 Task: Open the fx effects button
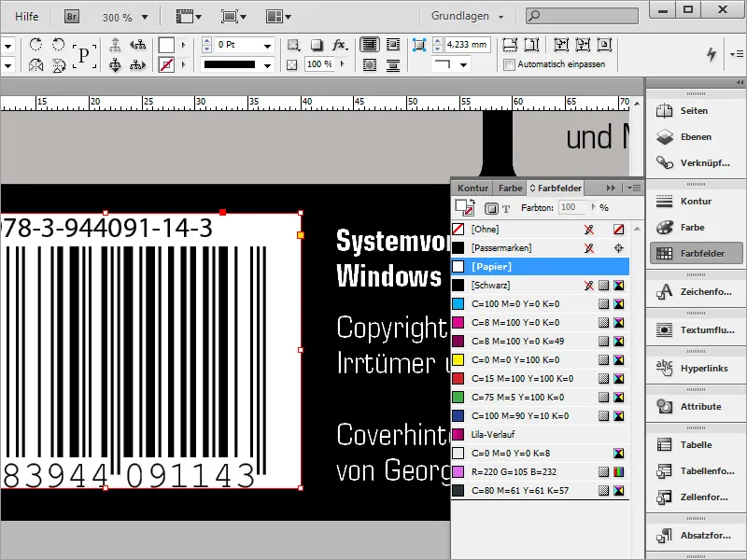pos(340,45)
